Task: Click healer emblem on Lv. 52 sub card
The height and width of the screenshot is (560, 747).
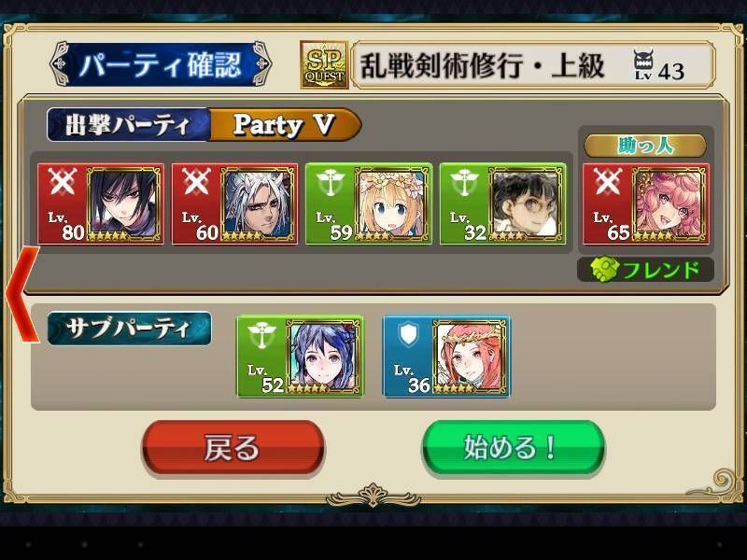Action: point(261,335)
